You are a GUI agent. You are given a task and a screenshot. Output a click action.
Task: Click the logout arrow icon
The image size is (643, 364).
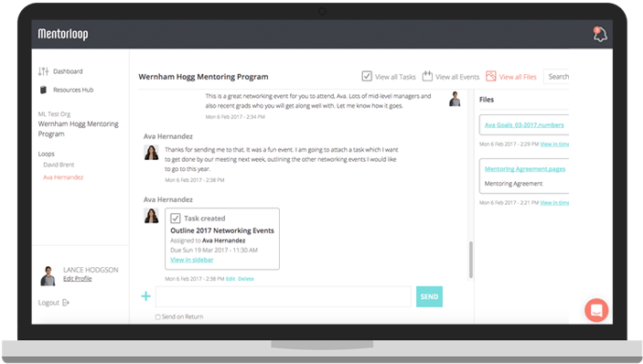click(x=66, y=303)
